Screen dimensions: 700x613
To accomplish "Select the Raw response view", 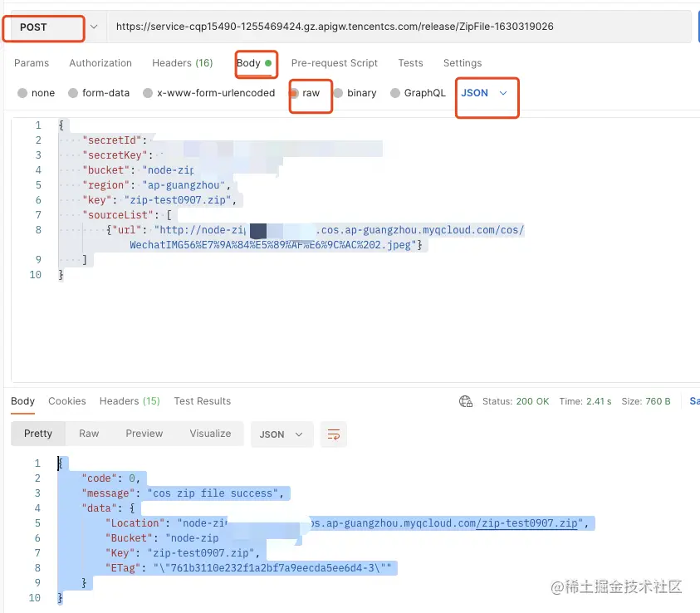I will click(x=89, y=434).
